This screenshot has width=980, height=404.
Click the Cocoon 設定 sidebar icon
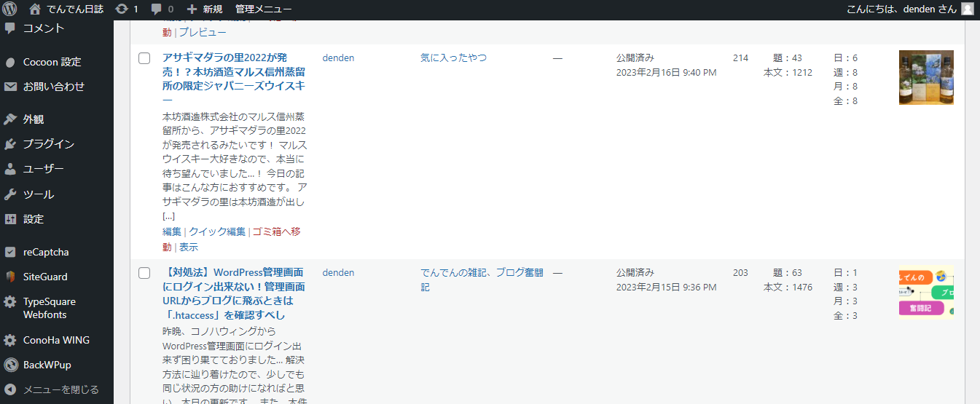pyautogui.click(x=10, y=62)
